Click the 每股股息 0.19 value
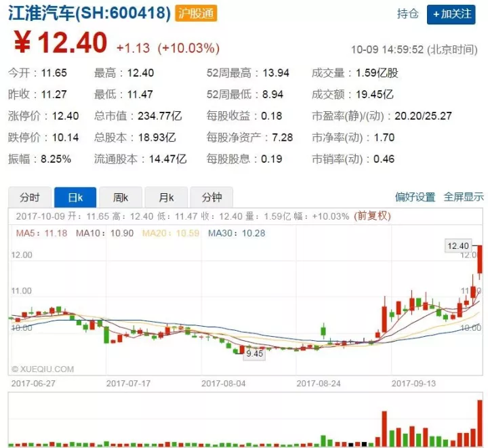The image size is (488, 448). 271,159
